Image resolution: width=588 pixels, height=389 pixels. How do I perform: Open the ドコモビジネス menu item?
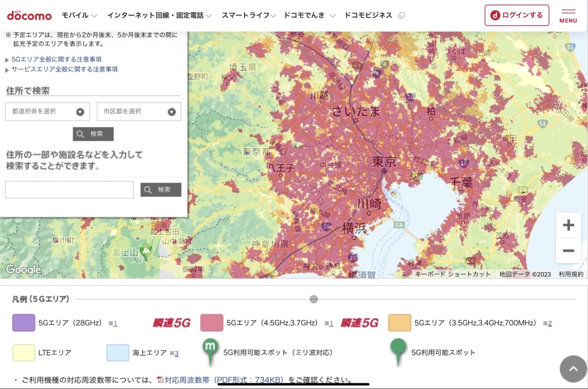(368, 15)
